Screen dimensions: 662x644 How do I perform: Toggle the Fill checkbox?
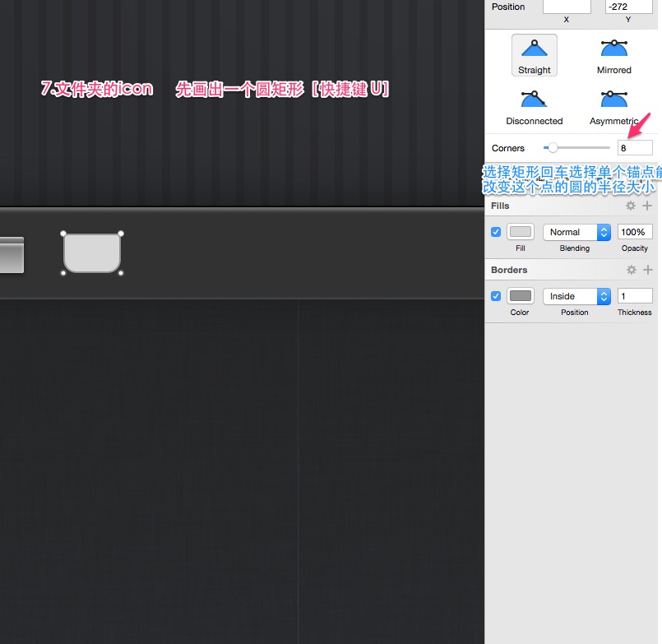point(496,232)
